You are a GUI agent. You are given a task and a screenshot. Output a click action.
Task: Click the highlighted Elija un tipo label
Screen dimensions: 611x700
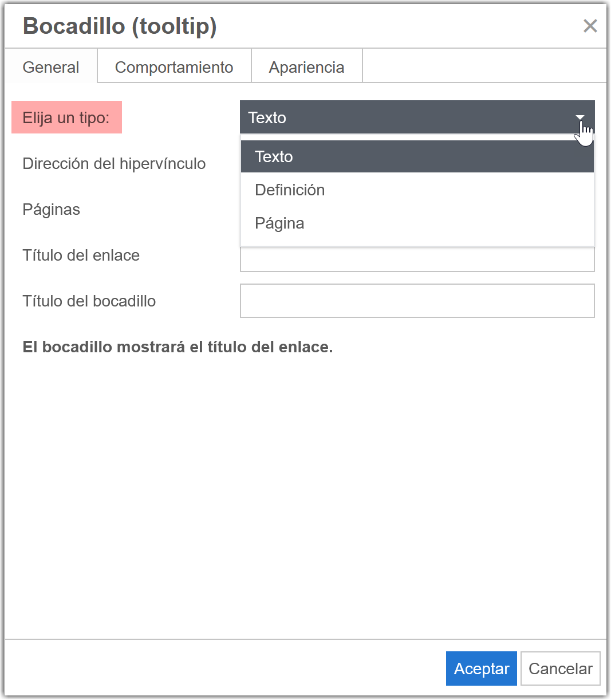pyautogui.click(x=66, y=118)
